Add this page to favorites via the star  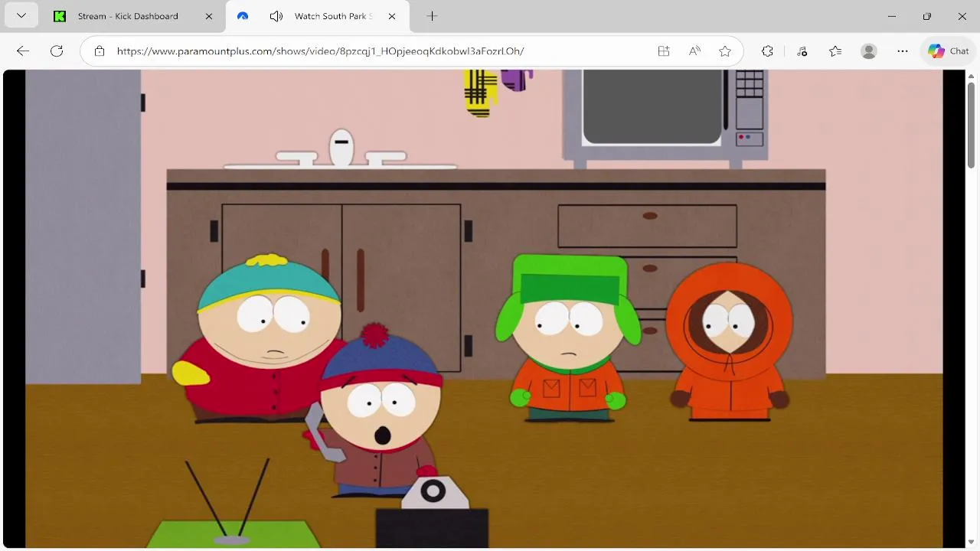click(725, 51)
